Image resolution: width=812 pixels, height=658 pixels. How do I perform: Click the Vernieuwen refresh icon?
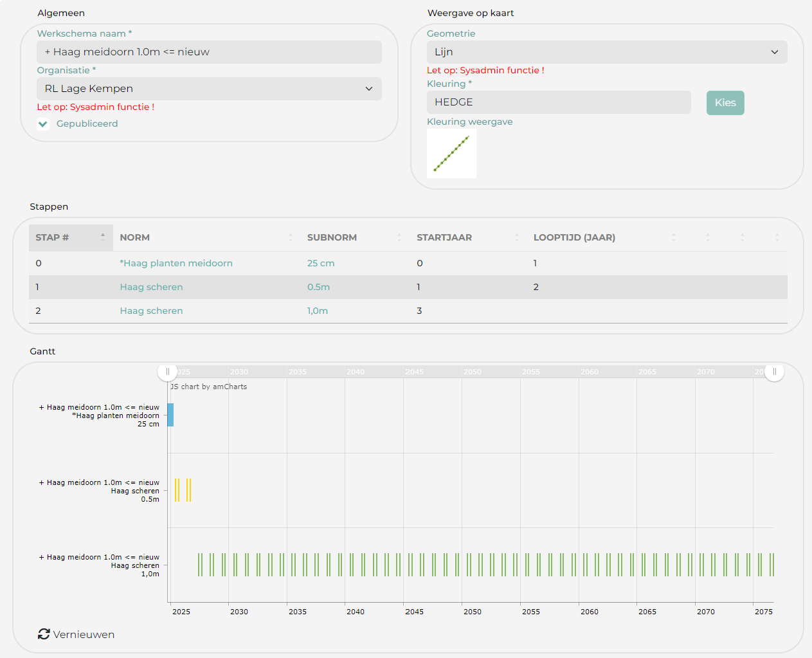tap(44, 634)
